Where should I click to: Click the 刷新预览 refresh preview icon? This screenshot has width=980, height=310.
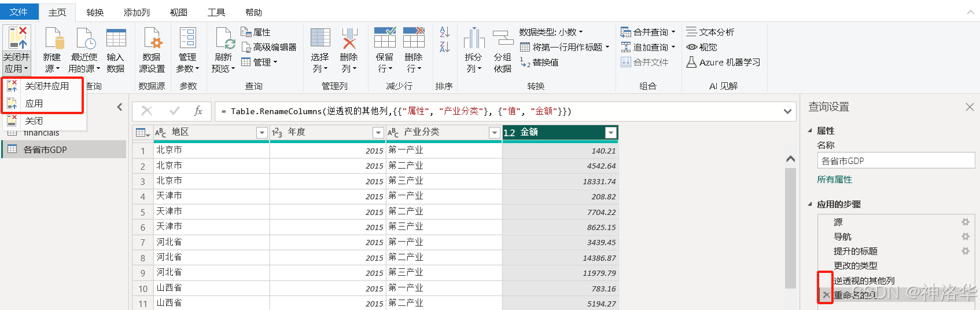pos(224,38)
